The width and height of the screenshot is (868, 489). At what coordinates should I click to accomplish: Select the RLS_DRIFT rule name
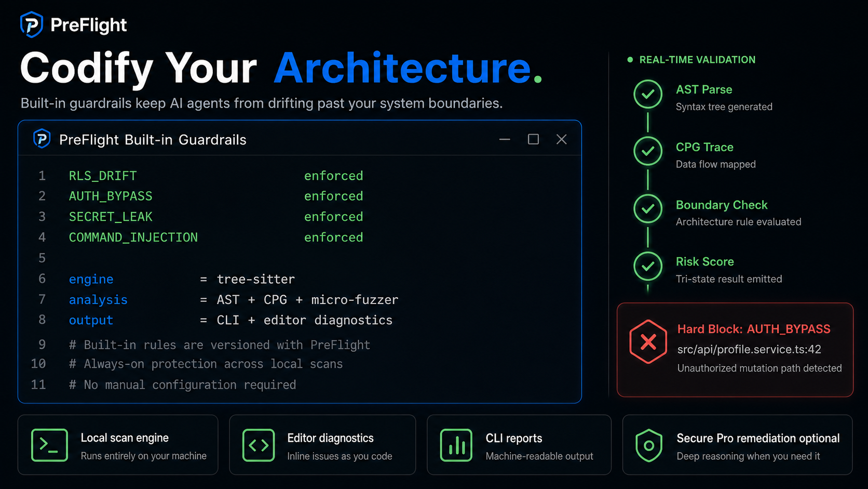103,176
